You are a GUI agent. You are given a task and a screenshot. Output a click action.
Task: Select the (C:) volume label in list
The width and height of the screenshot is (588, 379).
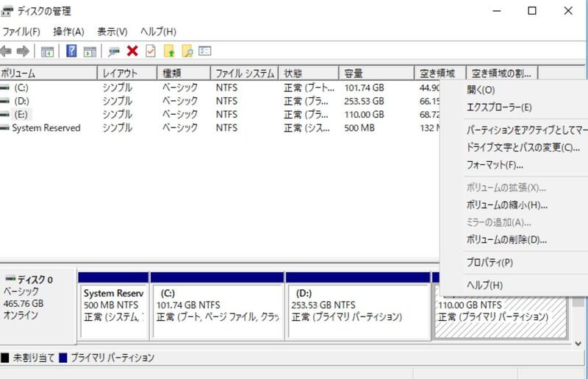point(21,88)
